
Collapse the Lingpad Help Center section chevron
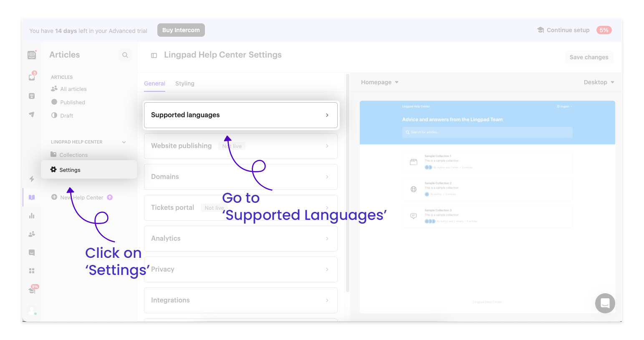pos(124,142)
